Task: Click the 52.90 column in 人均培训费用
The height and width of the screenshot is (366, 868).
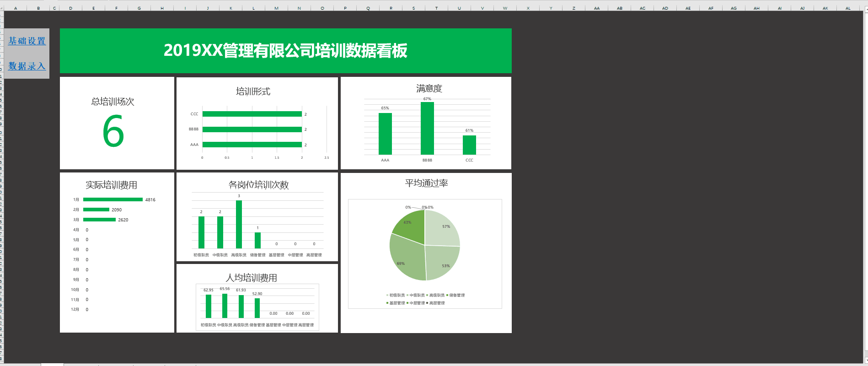Action: pos(257,308)
